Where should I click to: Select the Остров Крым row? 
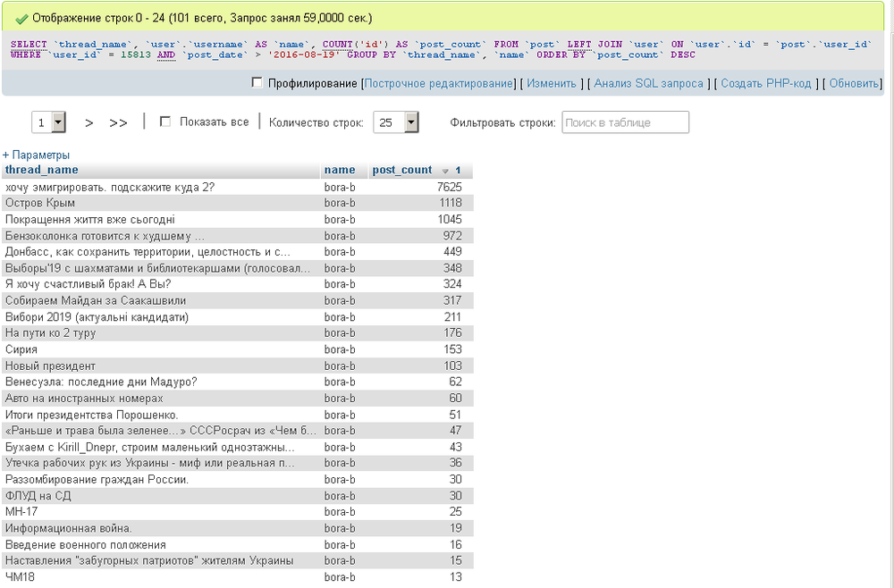pyautogui.click(x=40, y=203)
